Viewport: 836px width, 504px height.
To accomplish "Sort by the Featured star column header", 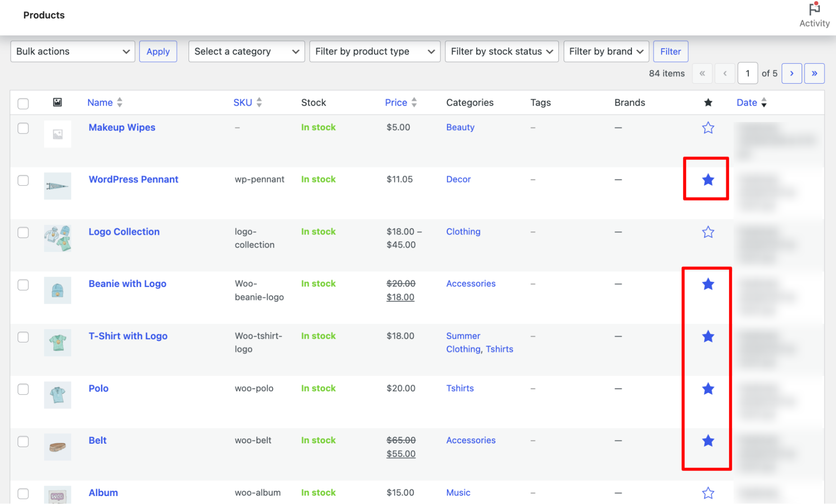I will [708, 102].
